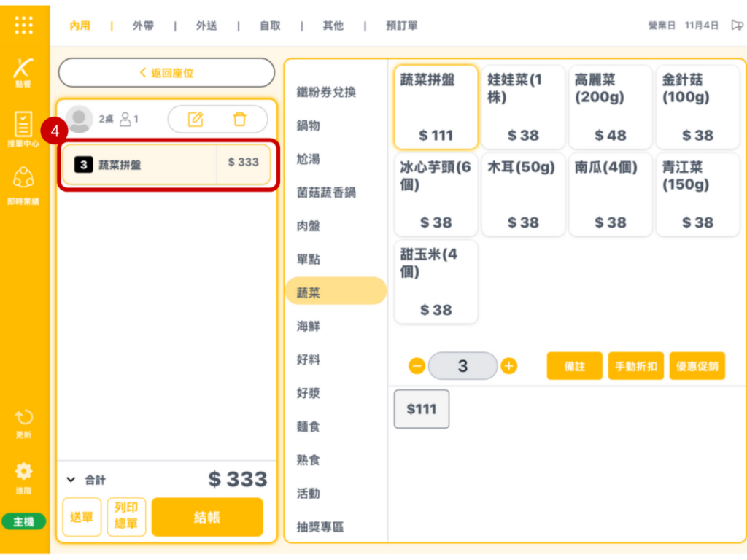Click 返回座位 to return to seats
The width and height of the screenshot is (747, 560).
pos(166,73)
